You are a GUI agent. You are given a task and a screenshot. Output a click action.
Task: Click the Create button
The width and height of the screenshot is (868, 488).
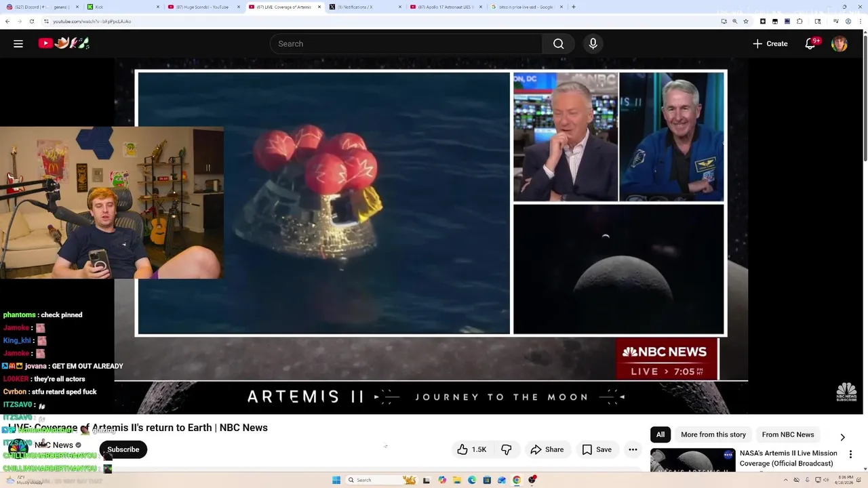(770, 43)
